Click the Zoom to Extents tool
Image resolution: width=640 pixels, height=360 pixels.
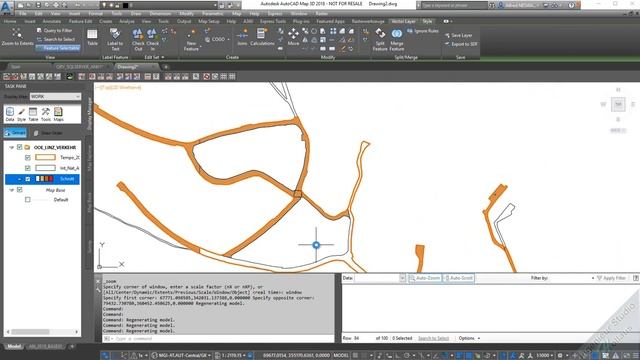17,37
